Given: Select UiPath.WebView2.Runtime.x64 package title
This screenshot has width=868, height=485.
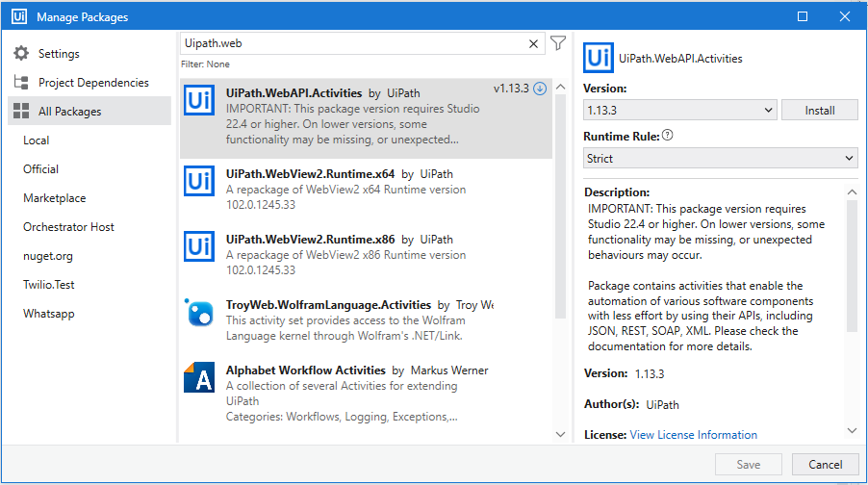Looking at the screenshot, I should pos(310,174).
